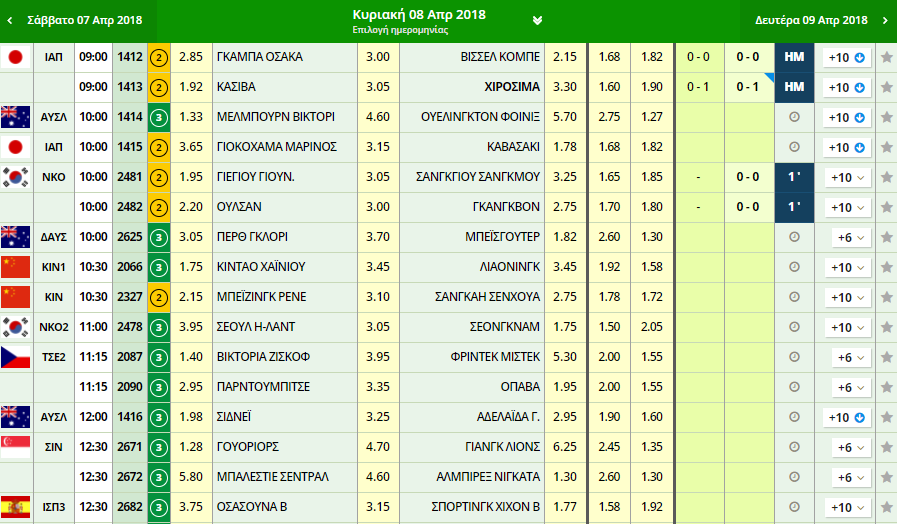This screenshot has width=897, height=524.
Task: Click the yellow 2 badge for match 1413
Action: point(158,87)
